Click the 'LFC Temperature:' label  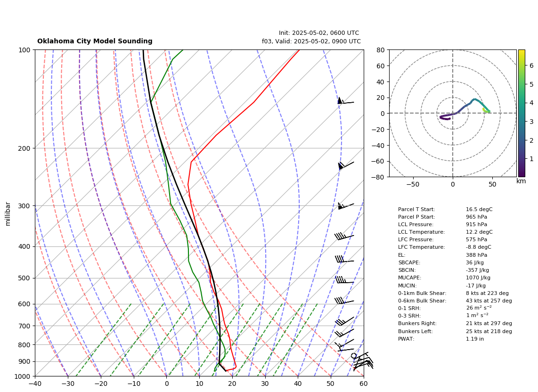[x=421, y=247]
